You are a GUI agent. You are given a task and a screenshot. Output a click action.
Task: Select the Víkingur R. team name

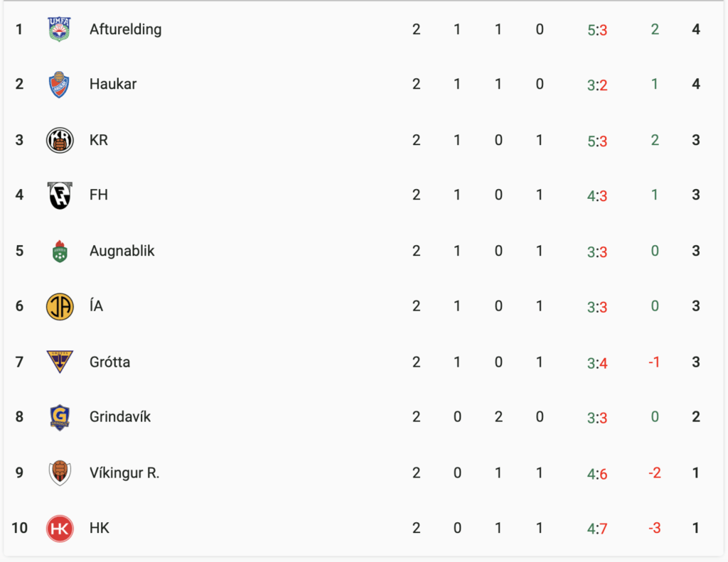coord(124,472)
